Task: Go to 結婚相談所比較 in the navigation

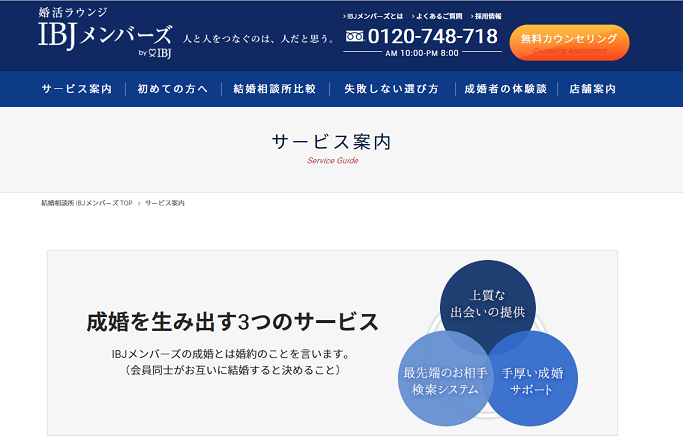Action: [274, 89]
